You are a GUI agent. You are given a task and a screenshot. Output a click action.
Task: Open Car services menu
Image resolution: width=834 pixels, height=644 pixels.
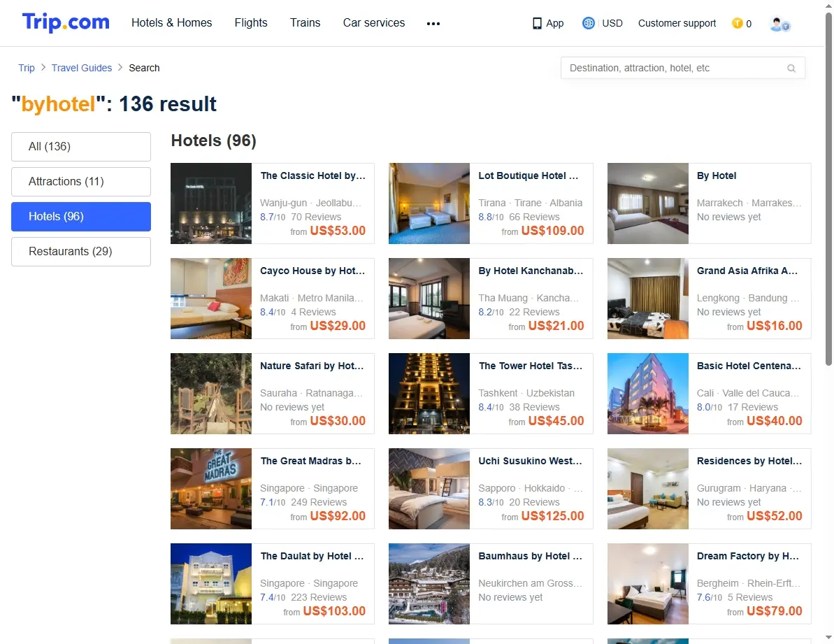point(374,23)
